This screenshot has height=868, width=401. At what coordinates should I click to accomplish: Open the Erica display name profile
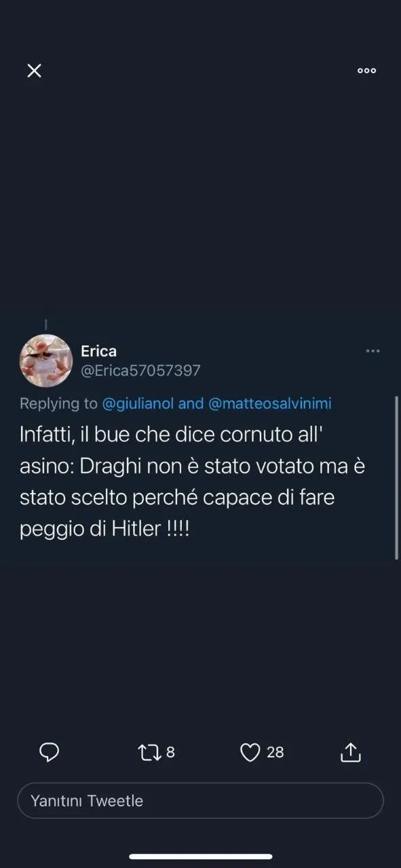[99, 351]
